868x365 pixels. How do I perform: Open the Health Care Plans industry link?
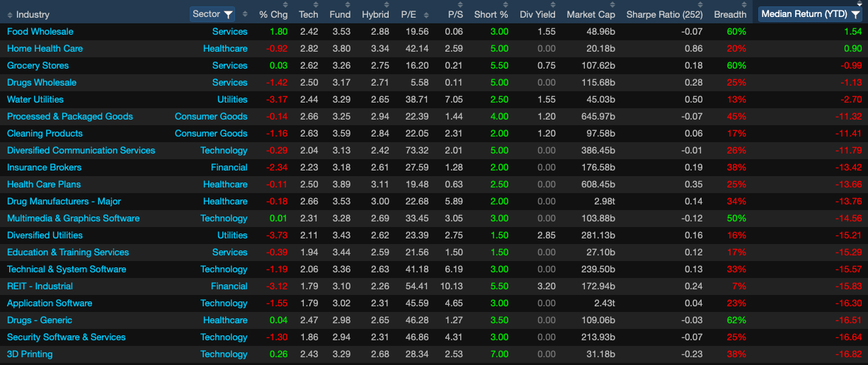[42, 185]
